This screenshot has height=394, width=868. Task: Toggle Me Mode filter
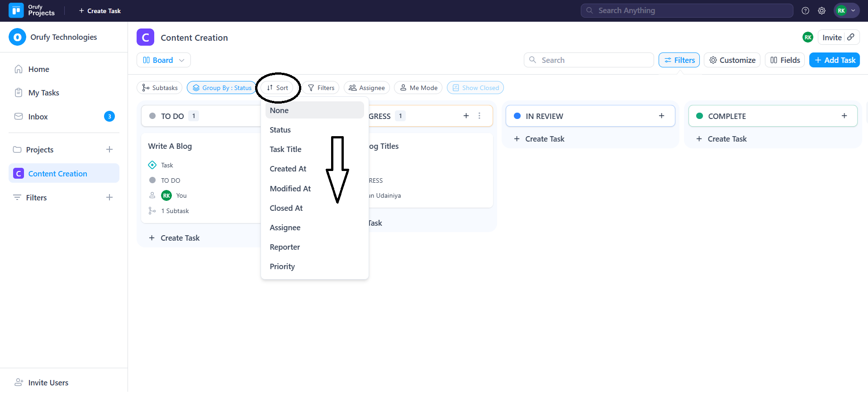418,88
